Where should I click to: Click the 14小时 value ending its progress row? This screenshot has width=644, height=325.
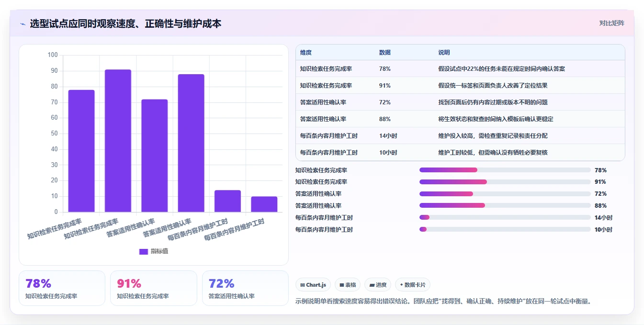603,218
